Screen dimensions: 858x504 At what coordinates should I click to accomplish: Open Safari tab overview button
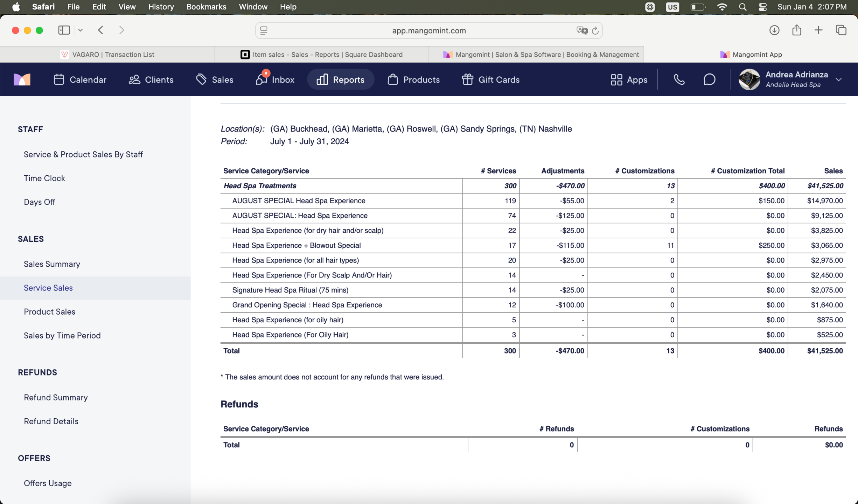click(841, 30)
